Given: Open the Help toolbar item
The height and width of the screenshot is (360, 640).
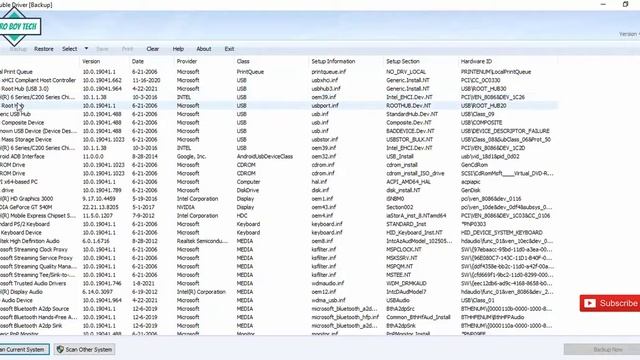Looking at the screenshot, I should 178,49.
